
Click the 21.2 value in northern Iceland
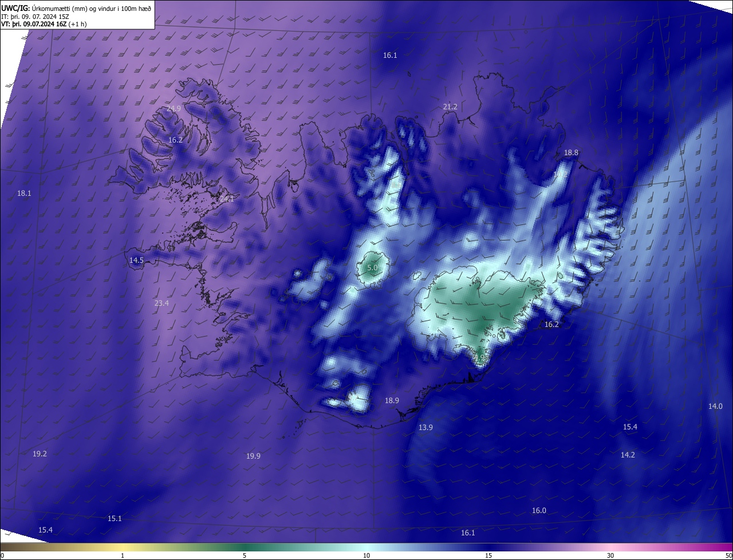pyautogui.click(x=450, y=107)
